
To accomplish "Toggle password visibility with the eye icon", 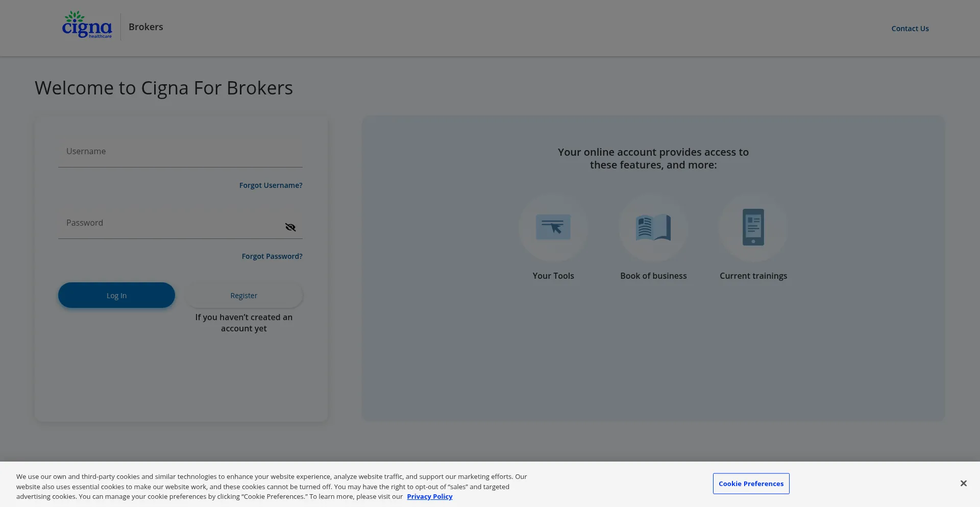I will click(x=290, y=227).
